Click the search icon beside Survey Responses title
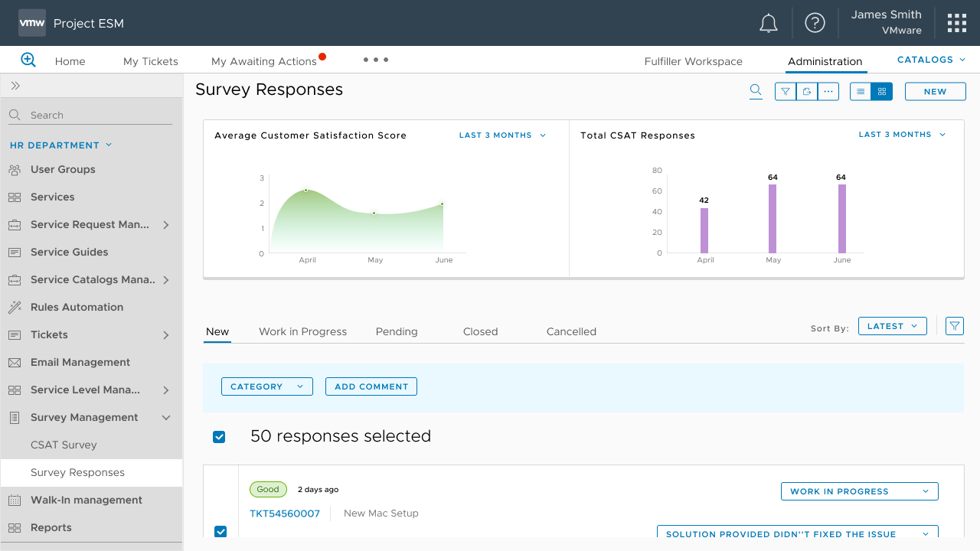The width and height of the screenshot is (980, 551). (756, 91)
